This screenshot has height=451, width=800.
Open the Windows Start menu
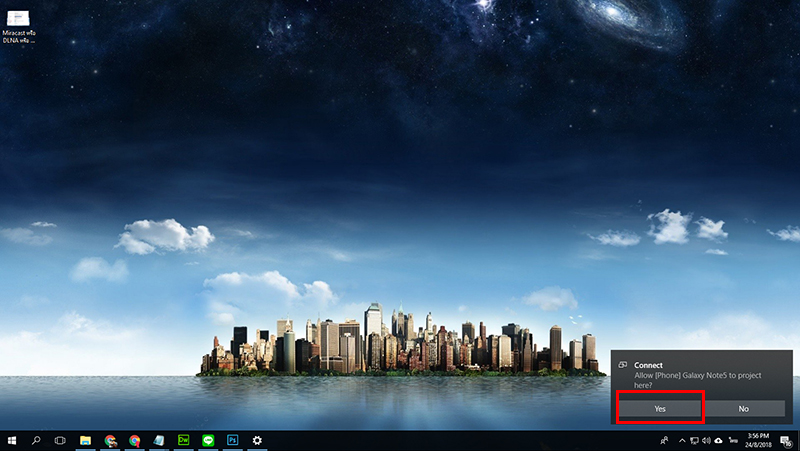[12, 440]
